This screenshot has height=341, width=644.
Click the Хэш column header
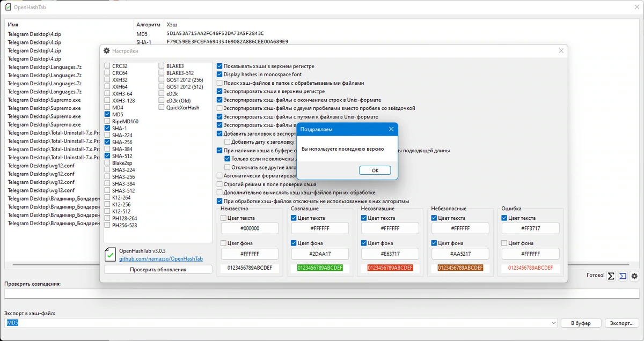(172, 25)
